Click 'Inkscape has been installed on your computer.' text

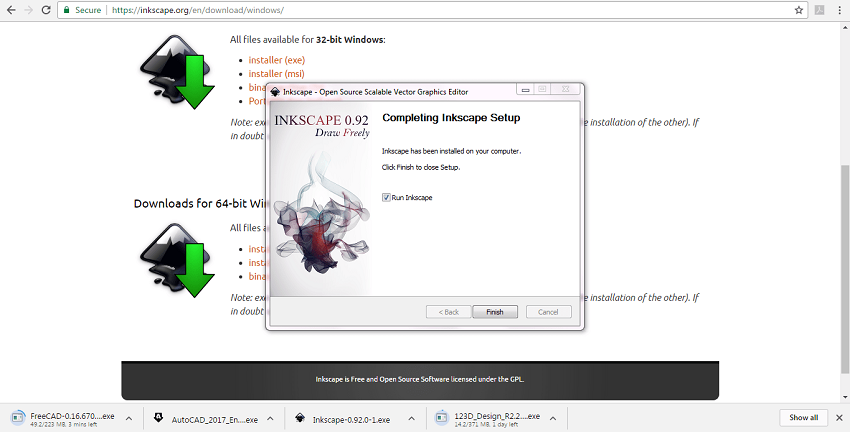tap(452, 151)
